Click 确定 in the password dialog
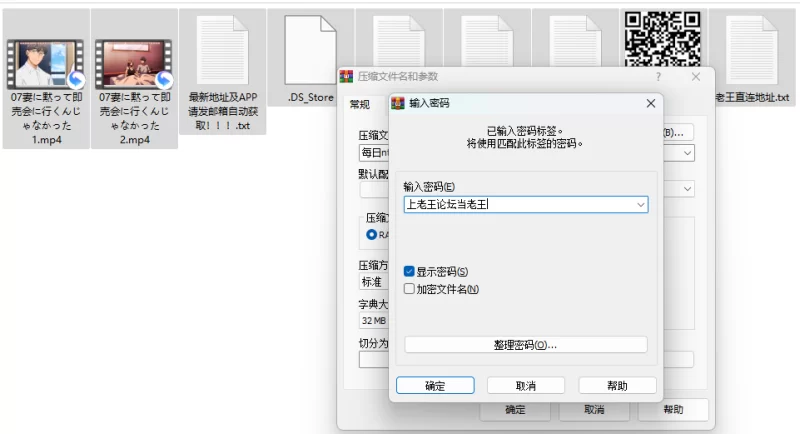The height and width of the screenshot is (434, 800). (435, 386)
